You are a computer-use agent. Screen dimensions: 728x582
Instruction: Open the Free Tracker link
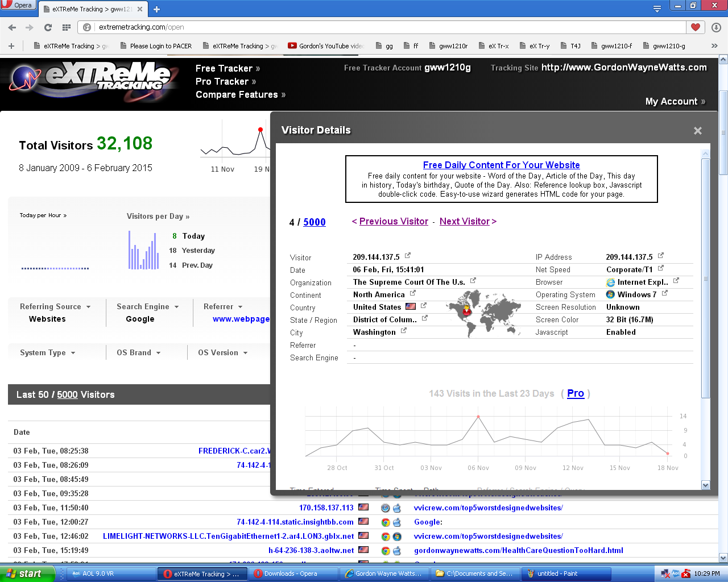pyautogui.click(x=227, y=68)
